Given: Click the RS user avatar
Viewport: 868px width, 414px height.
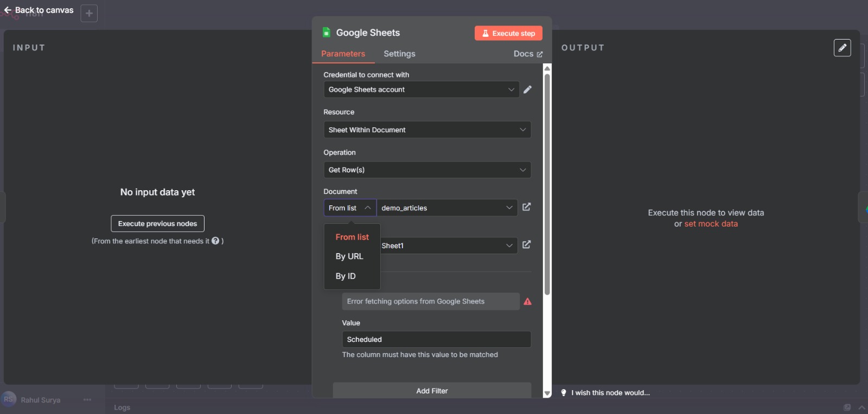Looking at the screenshot, I should (x=9, y=399).
